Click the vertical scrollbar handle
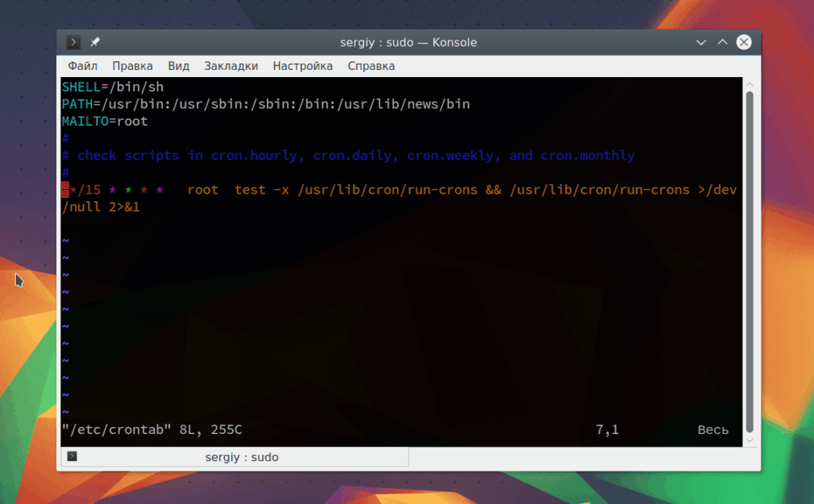814x504 pixels. click(x=750, y=262)
